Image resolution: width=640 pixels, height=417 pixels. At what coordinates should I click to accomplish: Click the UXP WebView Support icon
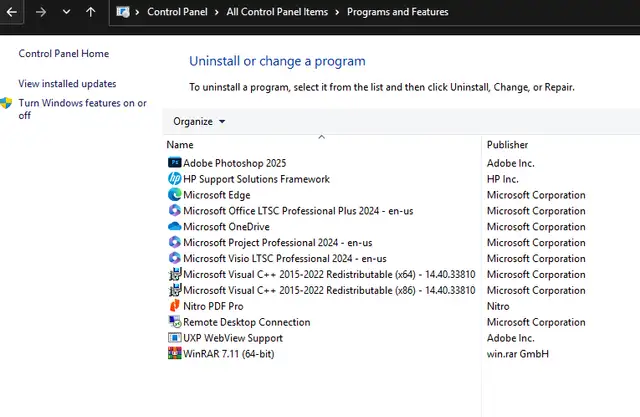[175, 338]
